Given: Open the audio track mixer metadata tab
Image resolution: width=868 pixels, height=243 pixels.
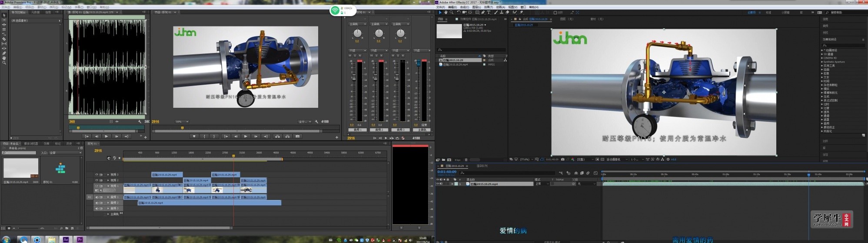Looking at the screenshot, I should 35,12.
